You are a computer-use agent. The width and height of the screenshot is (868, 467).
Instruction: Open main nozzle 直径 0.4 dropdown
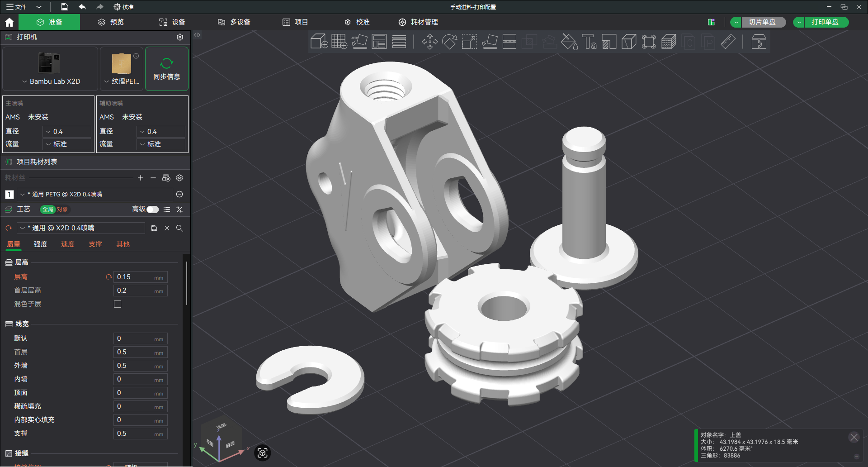[68, 132]
